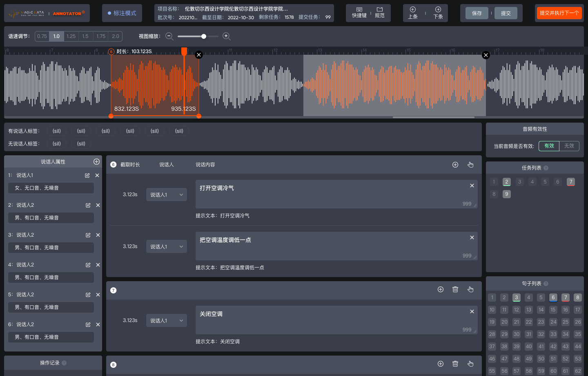Viewport: 588px width, 376px height.
Task: Open speaker dropdown for 打开空调冷气 row
Action: click(167, 195)
